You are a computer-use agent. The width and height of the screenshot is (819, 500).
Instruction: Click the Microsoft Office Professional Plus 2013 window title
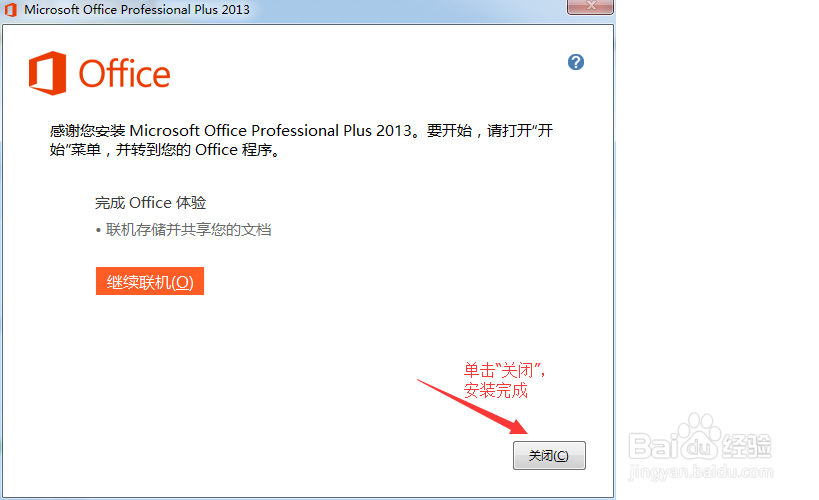137,10
